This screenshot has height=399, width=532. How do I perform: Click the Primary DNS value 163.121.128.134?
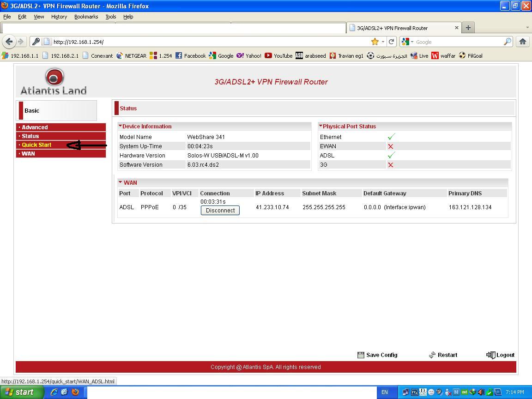470,207
